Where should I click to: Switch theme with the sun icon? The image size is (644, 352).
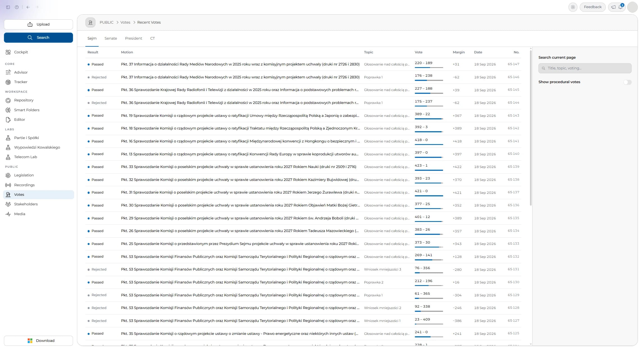[573, 7]
